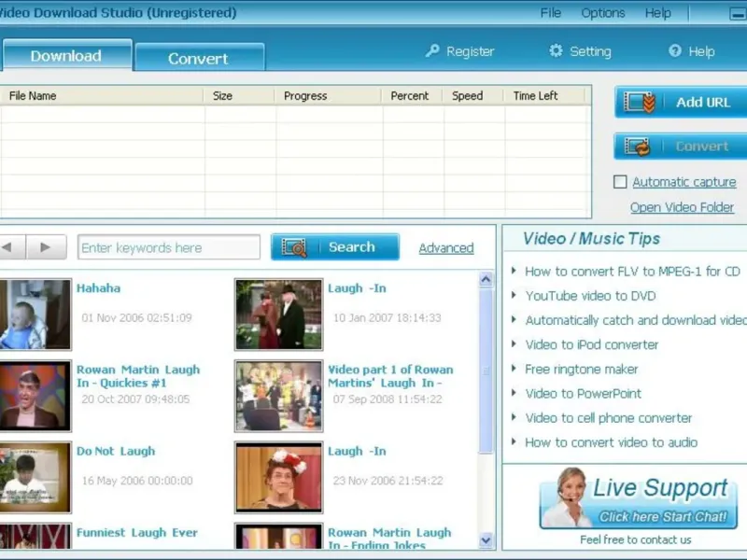Open the Video to PowerPoint tip
Image resolution: width=747 pixels, height=560 pixels.
583,393
